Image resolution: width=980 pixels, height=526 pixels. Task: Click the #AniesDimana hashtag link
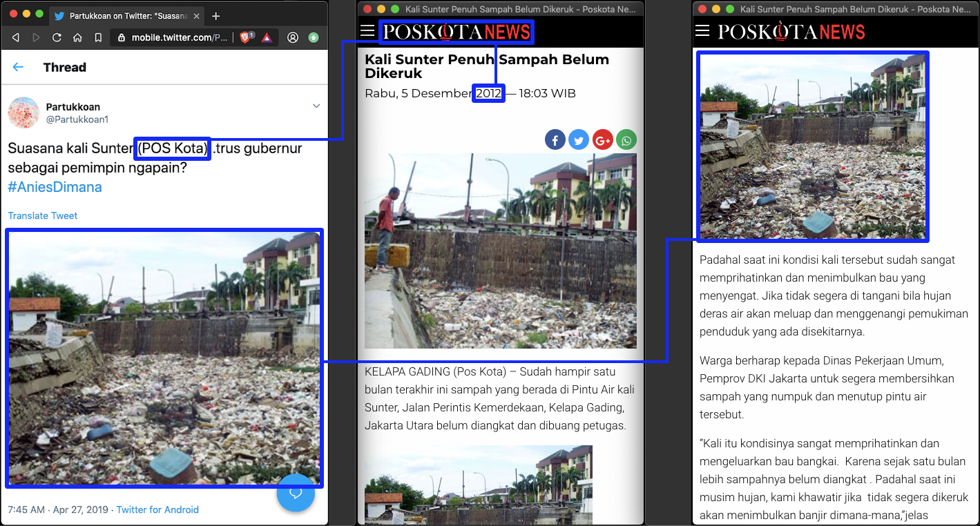coord(55,187)
